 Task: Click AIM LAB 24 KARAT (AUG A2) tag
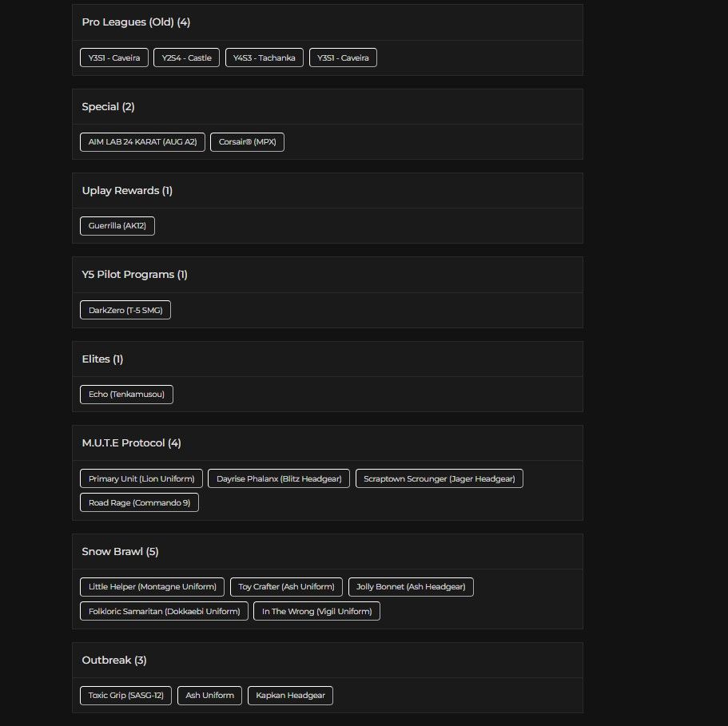[142, 142]
